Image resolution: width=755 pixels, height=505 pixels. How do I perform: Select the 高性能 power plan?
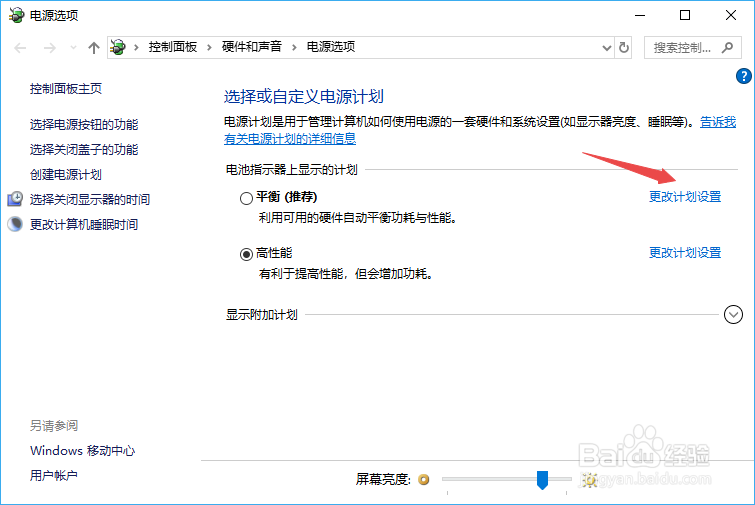tap(246, 254)
